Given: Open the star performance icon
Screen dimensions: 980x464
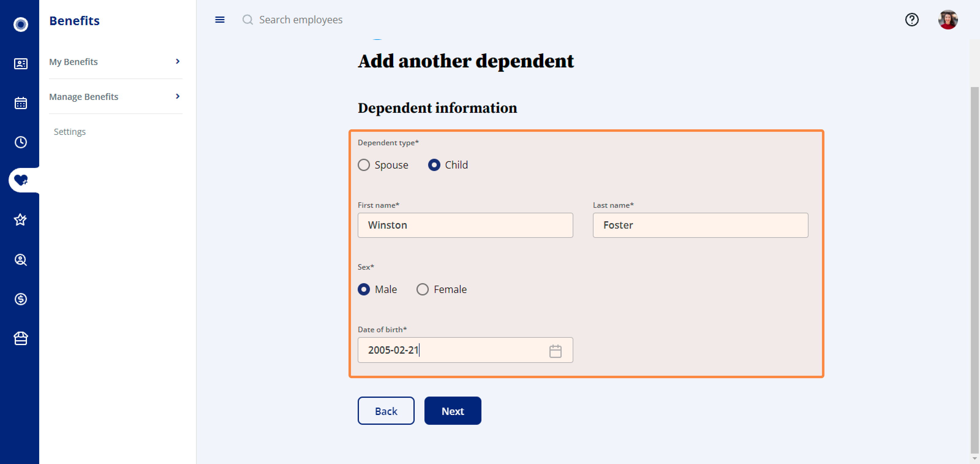Looking at the screenshot, I should [21, 220].
